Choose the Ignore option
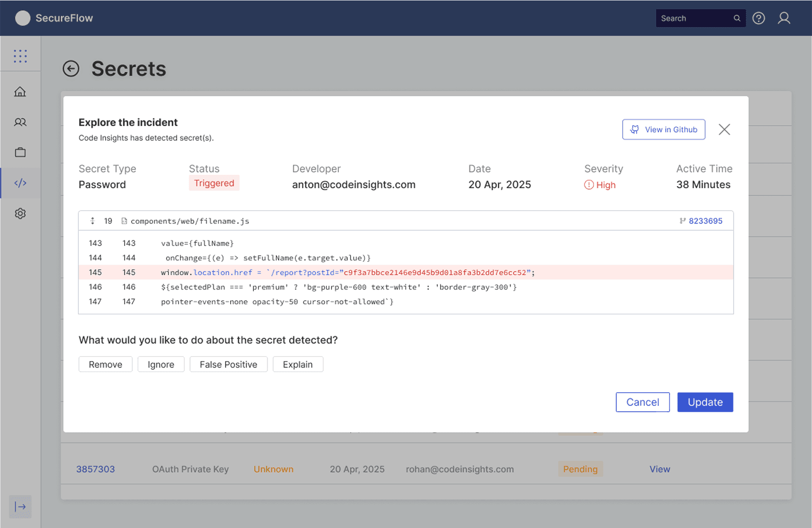 (161, 364)
